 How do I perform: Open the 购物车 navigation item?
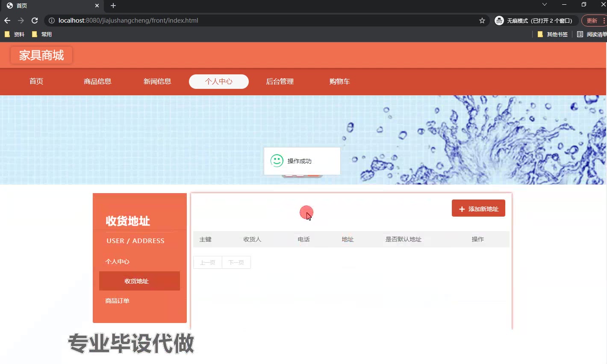point(340,82)
